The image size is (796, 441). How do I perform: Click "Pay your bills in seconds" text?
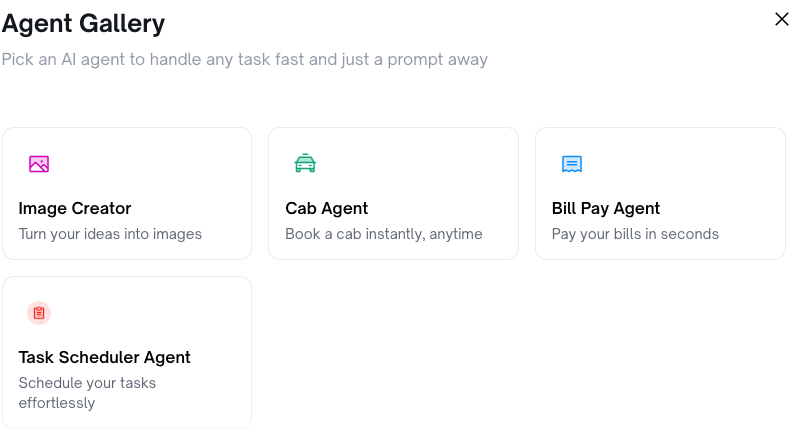click(635, 234)
